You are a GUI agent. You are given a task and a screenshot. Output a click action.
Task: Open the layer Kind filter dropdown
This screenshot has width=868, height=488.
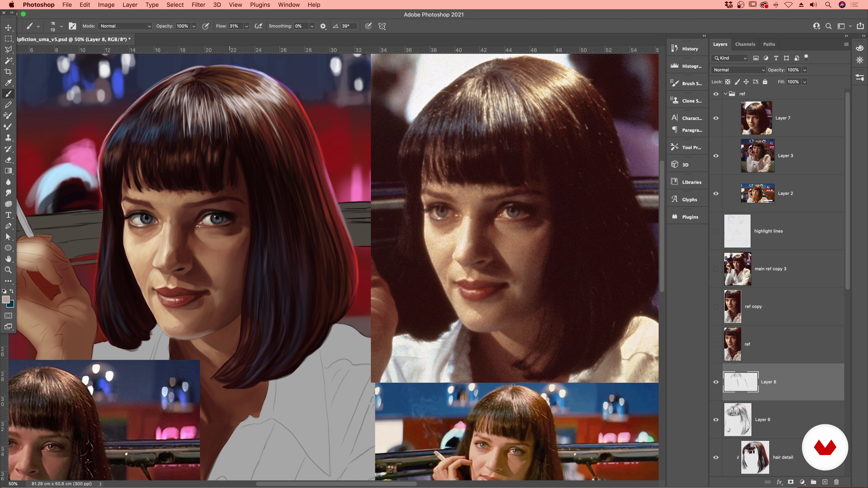pyautogui.click(x=730, y=58)
